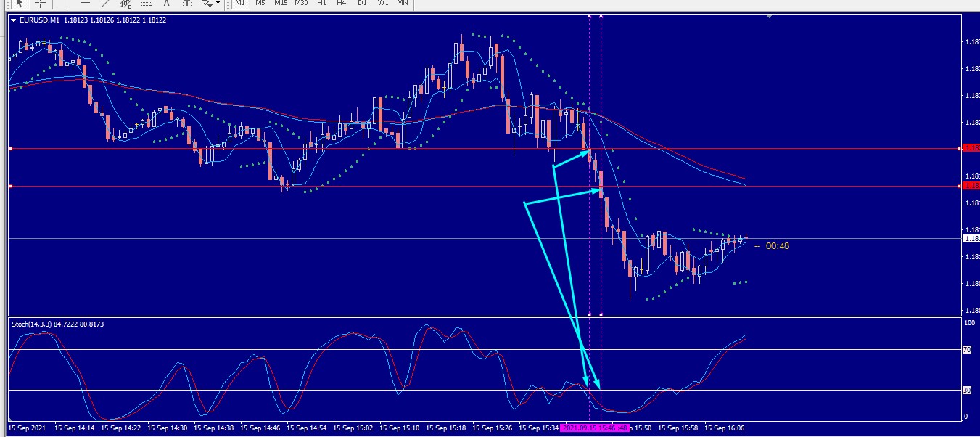Toggle the M15 timeframe button
The image size is (980, 437).
(281, 4)
